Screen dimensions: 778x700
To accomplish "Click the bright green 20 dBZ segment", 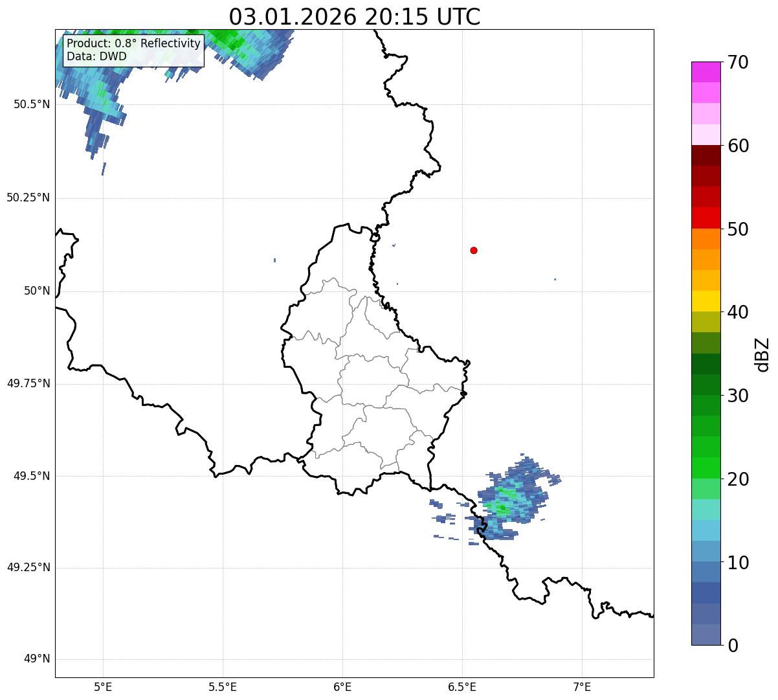I will [706, 468].
